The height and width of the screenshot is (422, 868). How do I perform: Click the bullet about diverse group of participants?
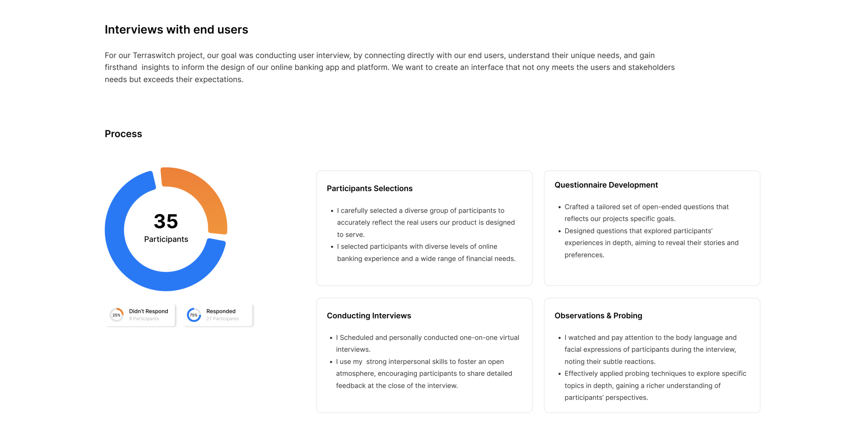click(x=426, y=223)
